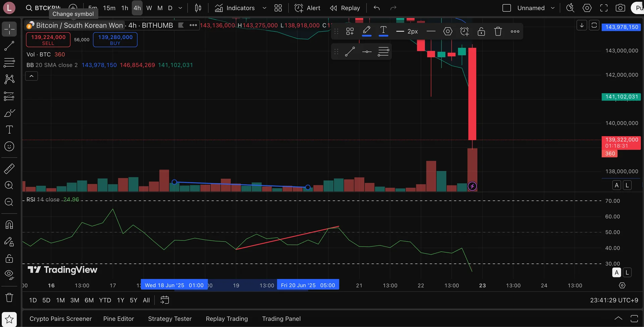Viewport: 644px width, 327px height.
Task: Collapse the indicator legend
Action: (32, 76)
